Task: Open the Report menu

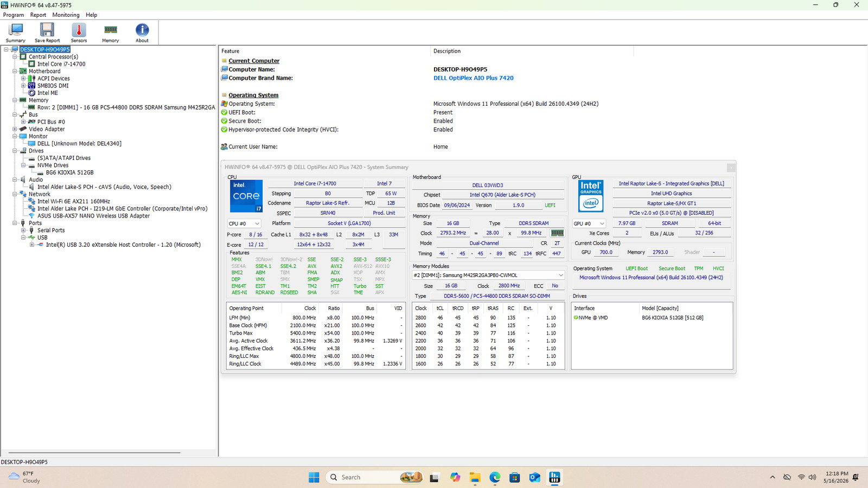Action: point(38,15)
